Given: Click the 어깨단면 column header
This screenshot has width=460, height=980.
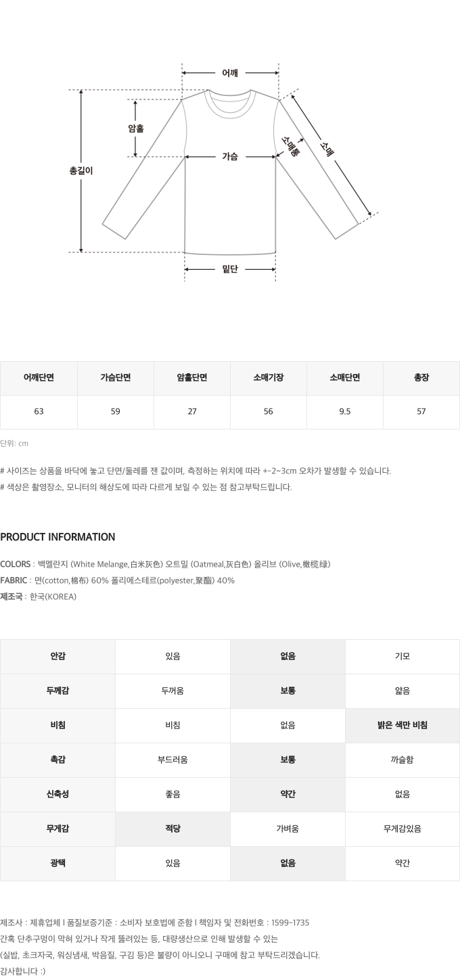Looking at the screenshot, I should pyautogui.click(x=39, y=378).
